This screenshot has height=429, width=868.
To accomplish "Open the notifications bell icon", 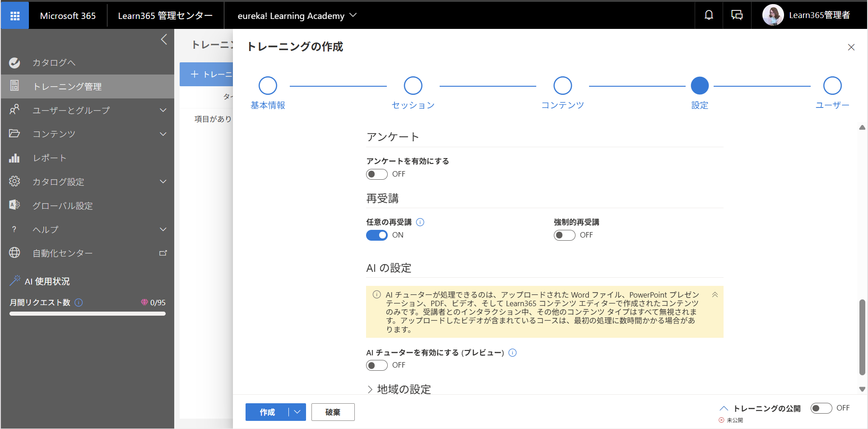I will tap(709, 15).
